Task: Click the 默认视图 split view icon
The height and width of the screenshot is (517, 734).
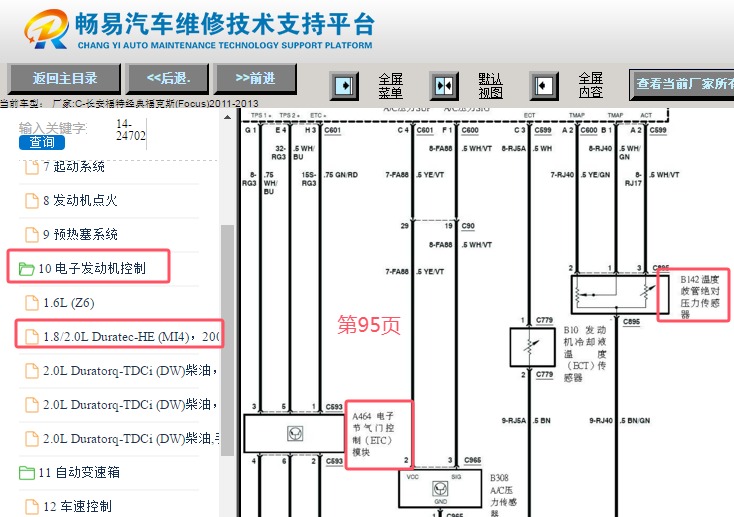Action: tap(444, 86)
